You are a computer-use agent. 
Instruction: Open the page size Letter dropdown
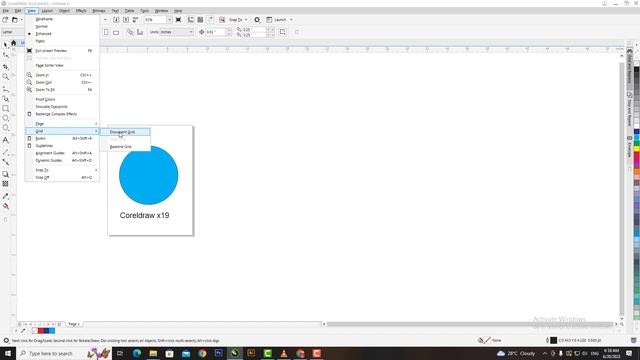tap(12, 32)
